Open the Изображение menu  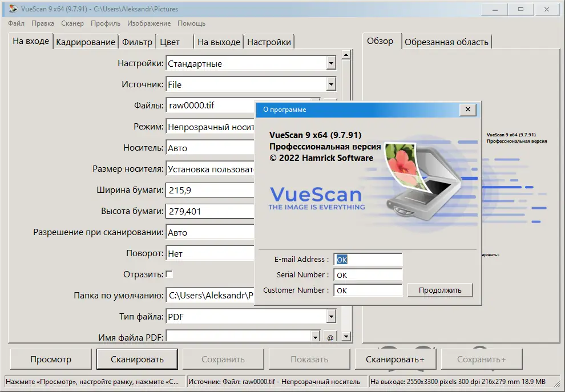[149, 23]
